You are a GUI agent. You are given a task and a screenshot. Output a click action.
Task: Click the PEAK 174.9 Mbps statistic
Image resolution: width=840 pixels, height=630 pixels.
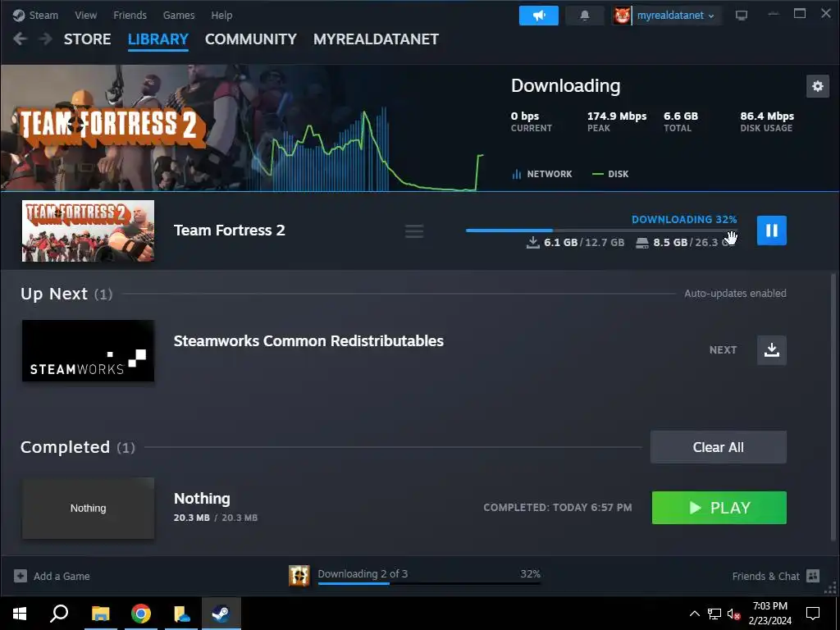coord(617,121)
